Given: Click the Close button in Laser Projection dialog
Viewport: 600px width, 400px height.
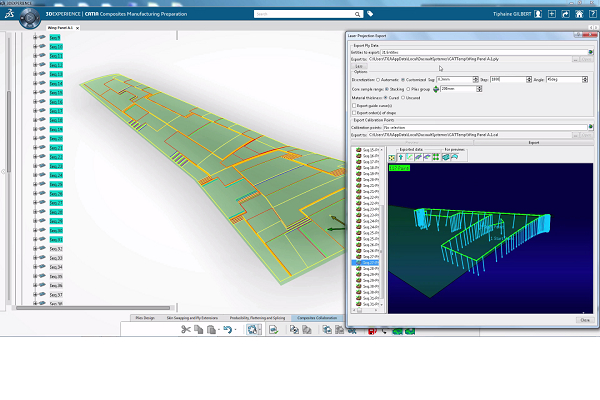Looking at the screenshot, I should [x=585, y=320].
